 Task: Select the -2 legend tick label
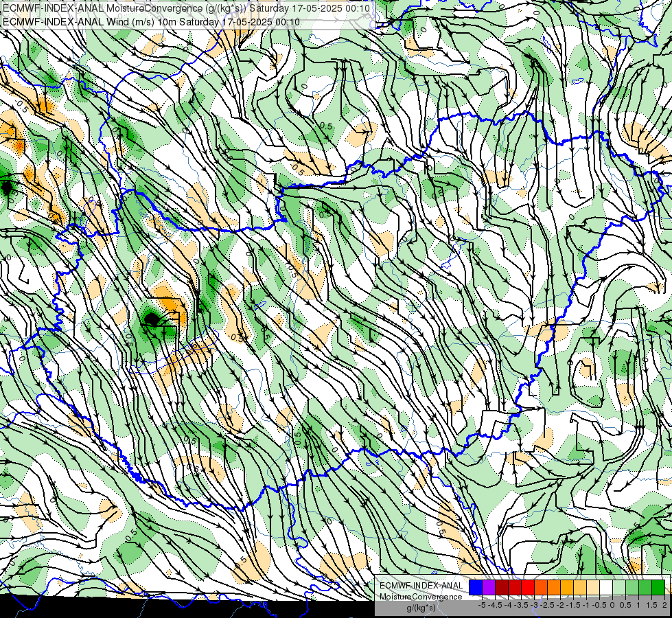(x=561, y=605)
